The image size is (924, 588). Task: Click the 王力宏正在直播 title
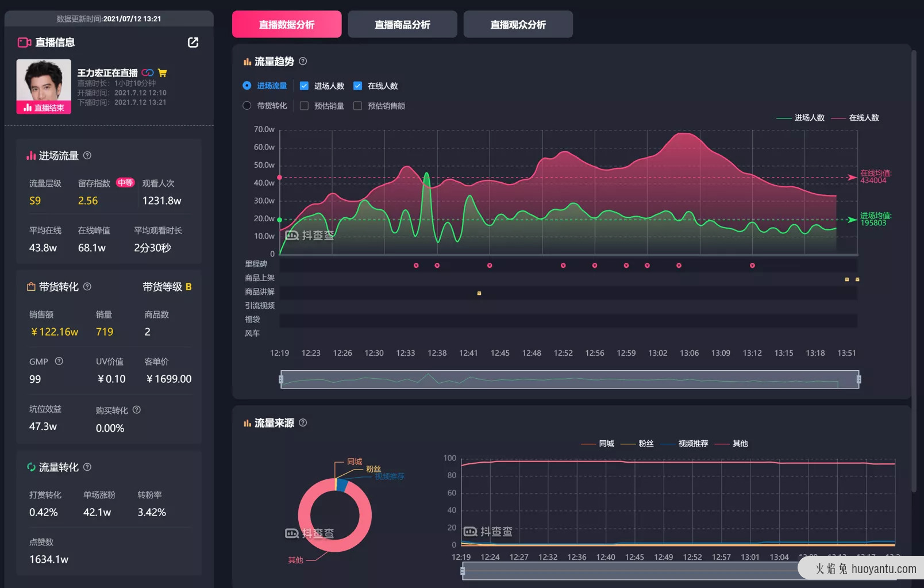(x=107, y=73)
